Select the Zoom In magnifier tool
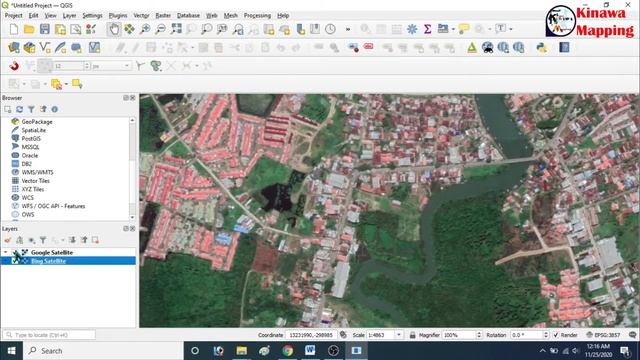The height and width of the screenshot is (360, 640). [145, 29]
